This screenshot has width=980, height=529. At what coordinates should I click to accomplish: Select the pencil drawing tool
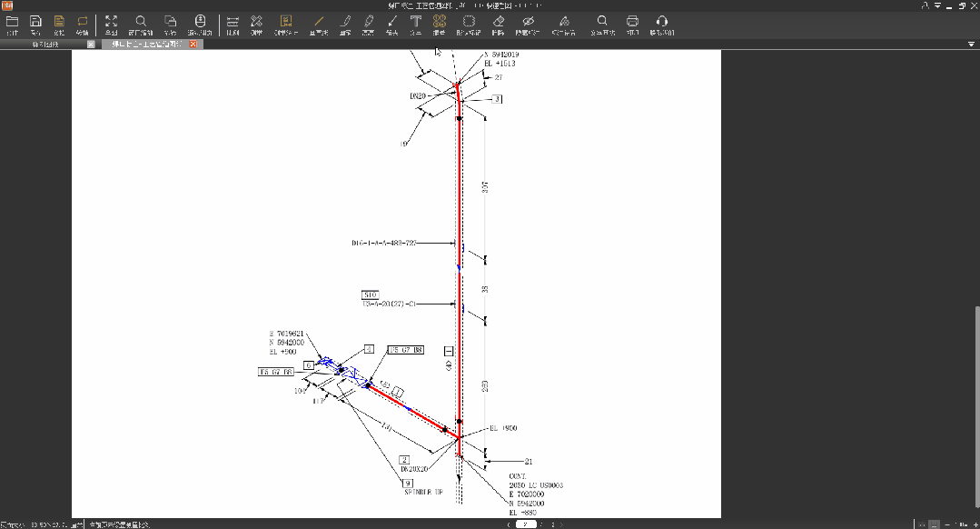pyautogui.click(x=345, y=21)
